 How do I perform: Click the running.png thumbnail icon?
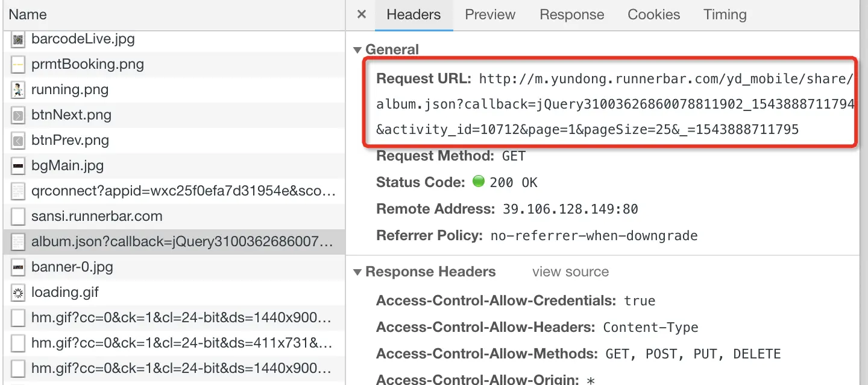click(x=18, y=90)
